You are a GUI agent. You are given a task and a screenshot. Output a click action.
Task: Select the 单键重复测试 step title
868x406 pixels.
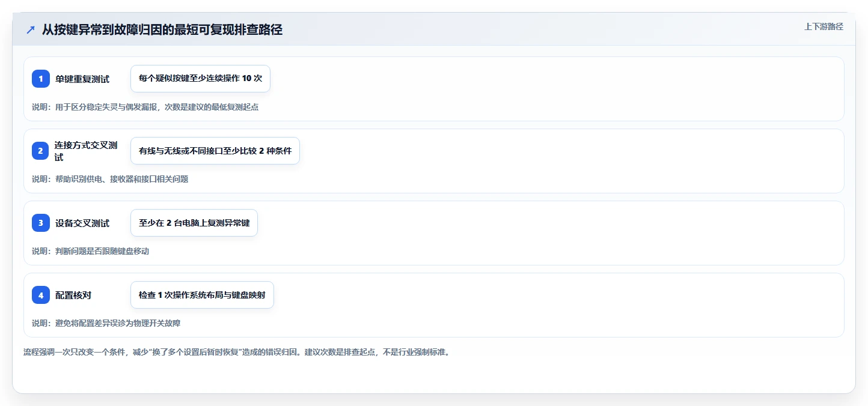(x=82, y=79)
